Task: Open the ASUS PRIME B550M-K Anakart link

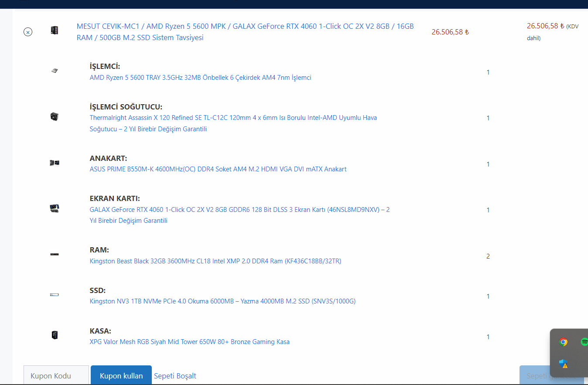Action: (218, 169)
